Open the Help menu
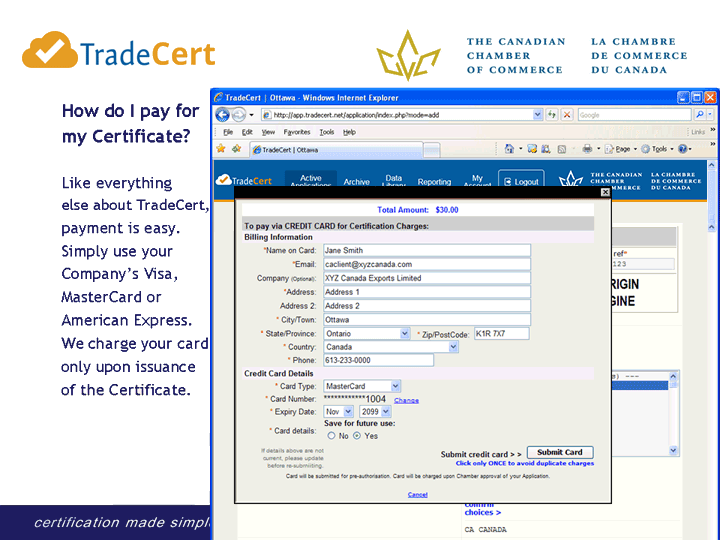This screenshot has height=540, width=720. point(349,132)
